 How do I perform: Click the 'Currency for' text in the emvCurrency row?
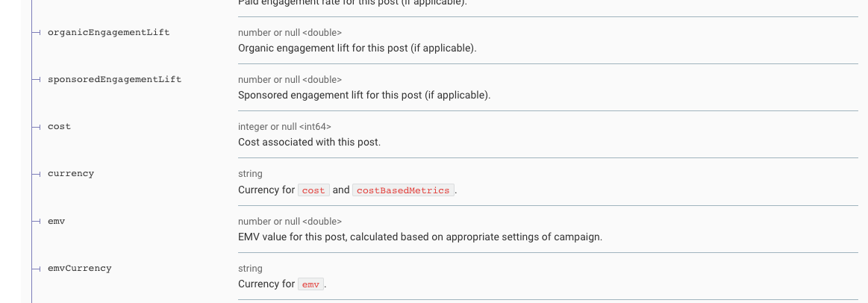[266, 284]
